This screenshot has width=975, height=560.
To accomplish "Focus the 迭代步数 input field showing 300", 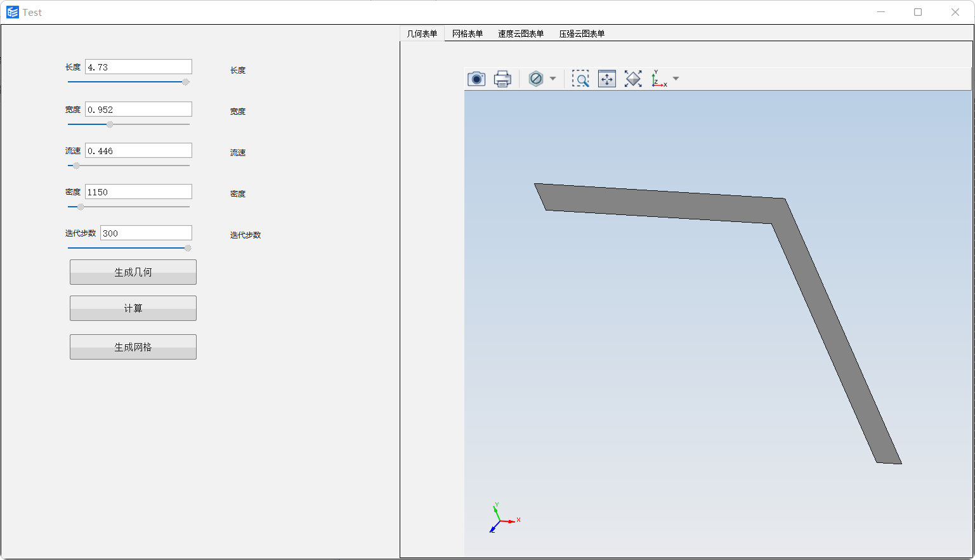I will pos(146,233).
